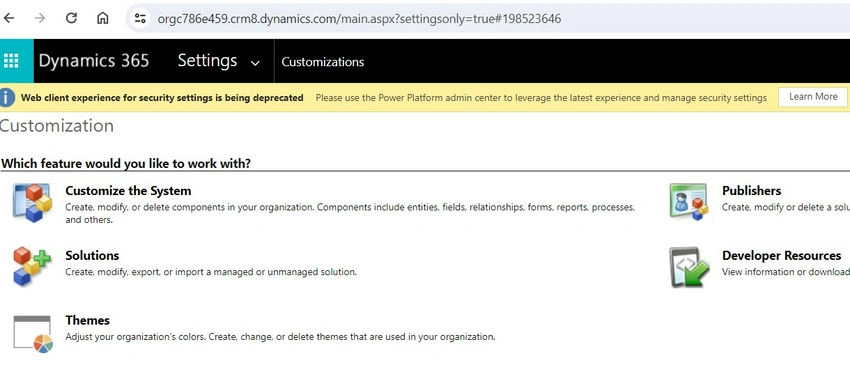This screenshot has width=850, height=365.
Task: Click the bold deprecation warning text
Action: [x=162, y=98]
